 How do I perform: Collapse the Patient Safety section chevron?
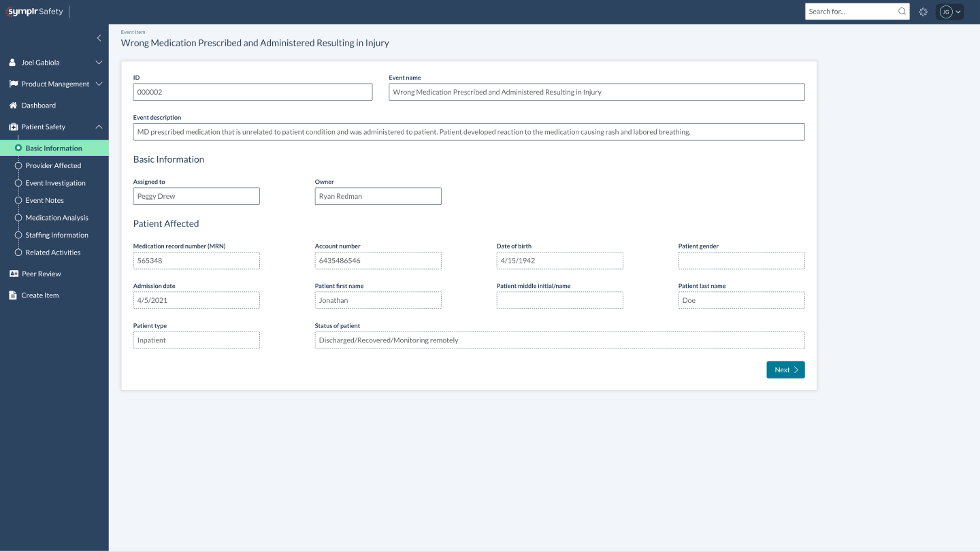(99, 127)
